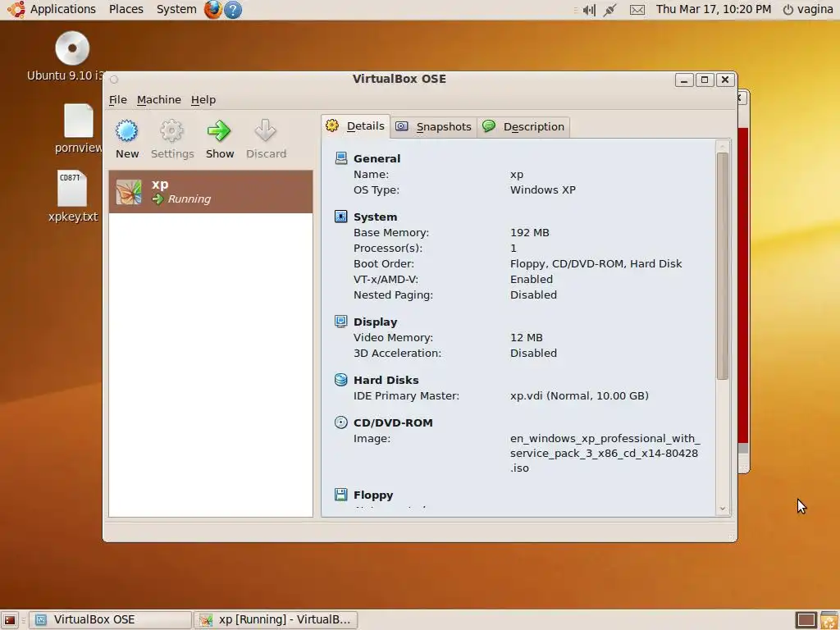This screenshot has width=840, height=630.
Task: Click the xp machine's Windows XP butterfly icon
Action: [x=129, y=192]
